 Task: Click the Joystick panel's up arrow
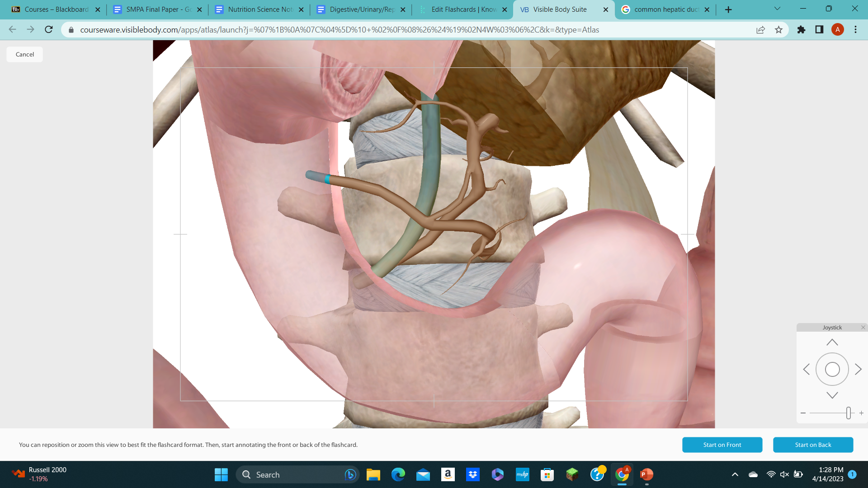(832, 342)
